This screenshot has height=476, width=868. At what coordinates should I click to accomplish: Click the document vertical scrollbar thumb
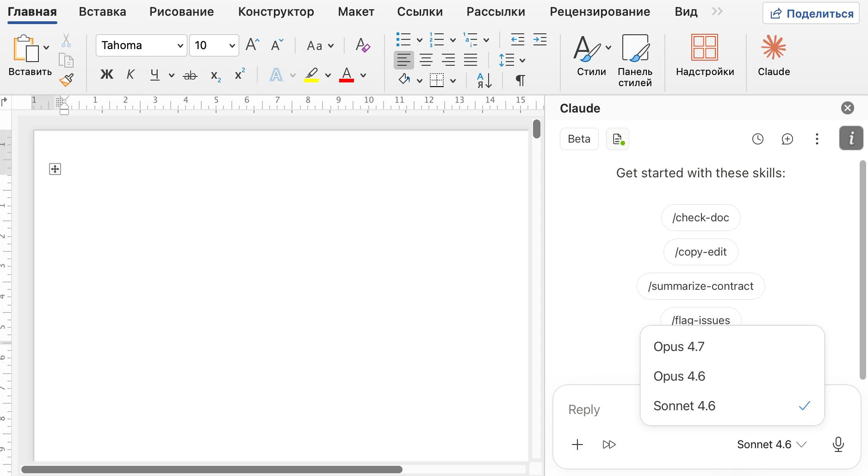click(536, 129)
